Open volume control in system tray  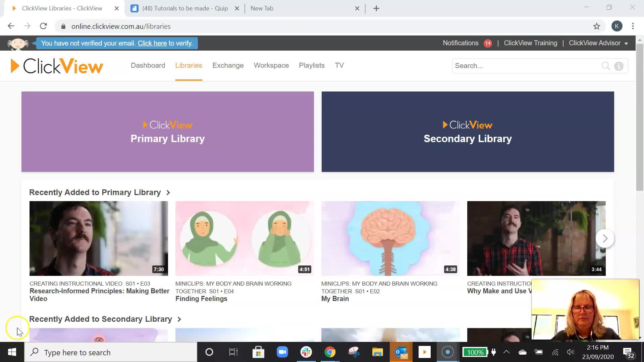click(570, 352)
